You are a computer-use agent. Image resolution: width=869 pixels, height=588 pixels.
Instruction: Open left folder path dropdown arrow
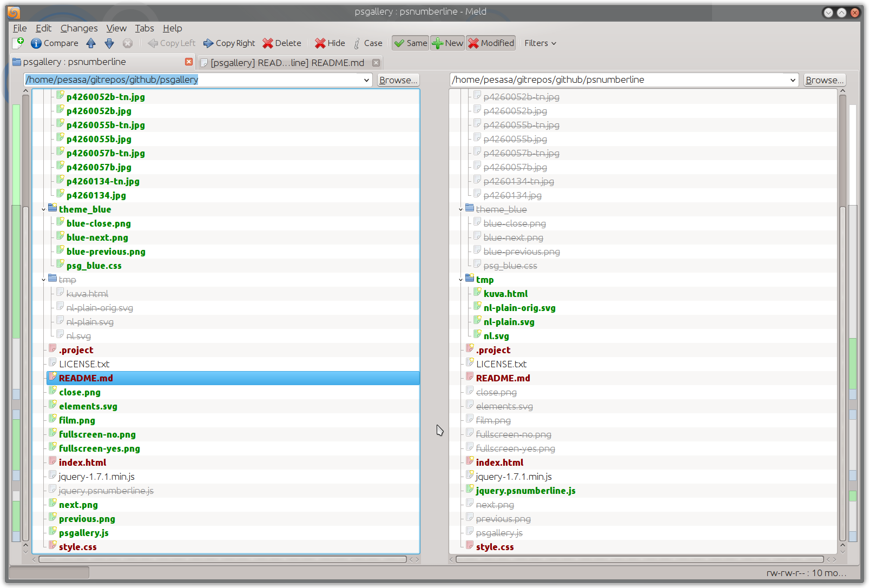coord(366,80)
